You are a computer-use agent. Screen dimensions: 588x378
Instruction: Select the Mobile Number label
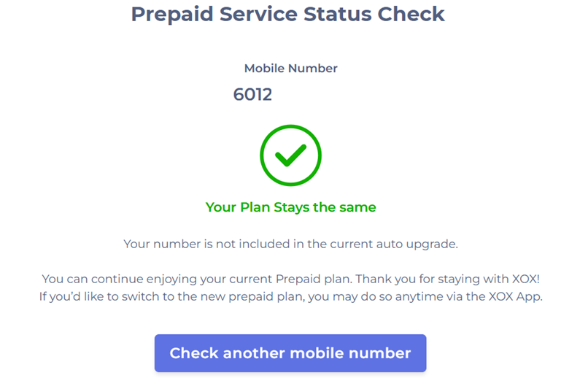click(x=290, y=69)
